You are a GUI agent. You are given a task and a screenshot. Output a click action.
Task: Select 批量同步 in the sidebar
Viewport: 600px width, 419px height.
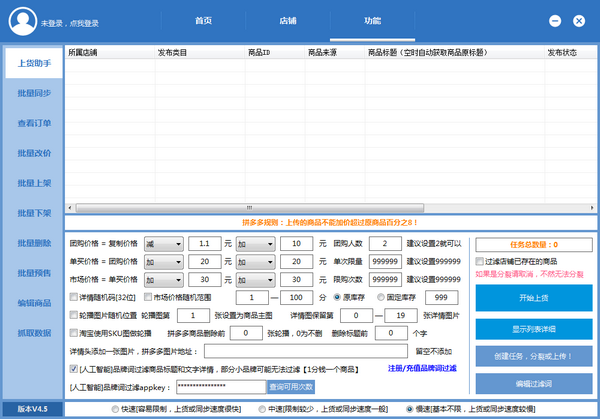click(x=33, y=93)
